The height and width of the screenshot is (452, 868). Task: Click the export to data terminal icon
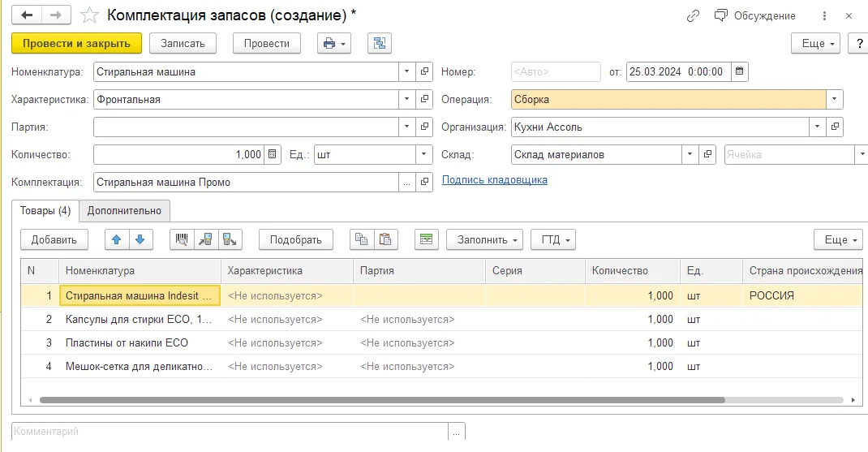pyautogui.click(x=230, y=240)
